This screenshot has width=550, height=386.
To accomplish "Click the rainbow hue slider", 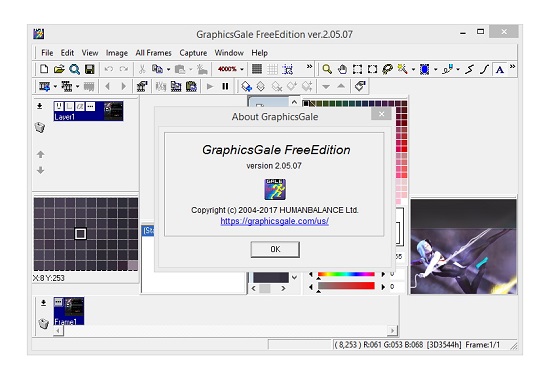I will [346, 274].
